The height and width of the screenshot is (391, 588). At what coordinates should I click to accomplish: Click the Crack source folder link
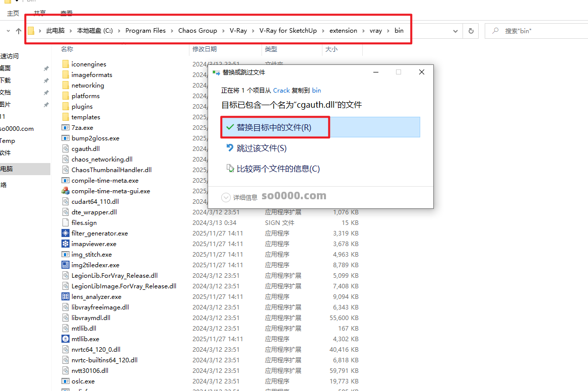click(281, 91)
